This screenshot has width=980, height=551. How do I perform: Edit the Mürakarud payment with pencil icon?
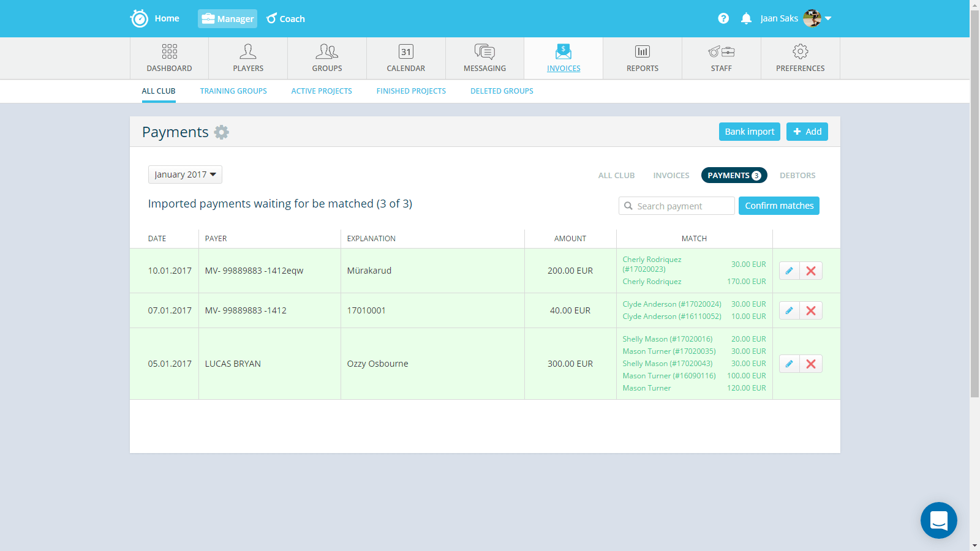coord(789,271)
